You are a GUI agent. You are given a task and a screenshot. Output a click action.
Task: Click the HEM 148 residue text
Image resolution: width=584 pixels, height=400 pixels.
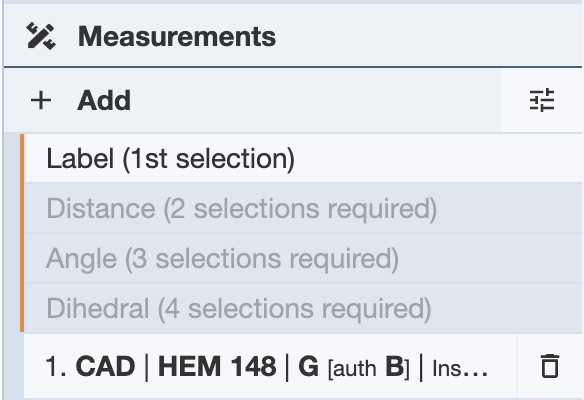pos(217,366)
